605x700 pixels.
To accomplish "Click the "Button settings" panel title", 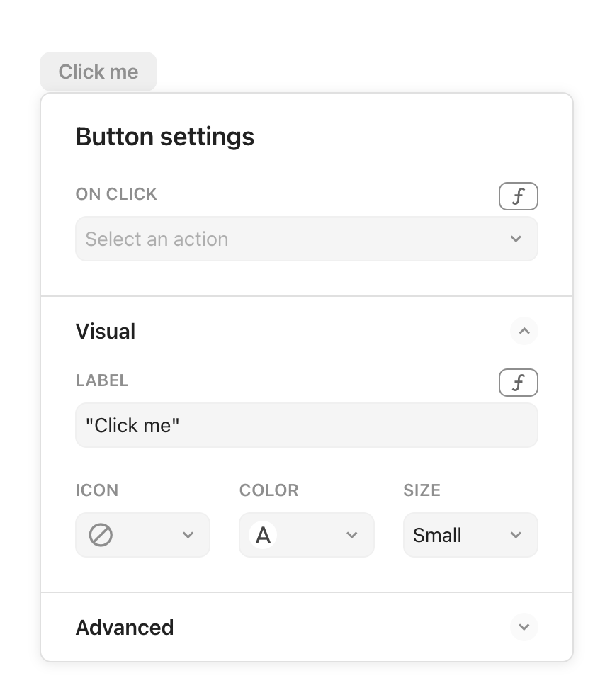I will [x=165, y=137].
